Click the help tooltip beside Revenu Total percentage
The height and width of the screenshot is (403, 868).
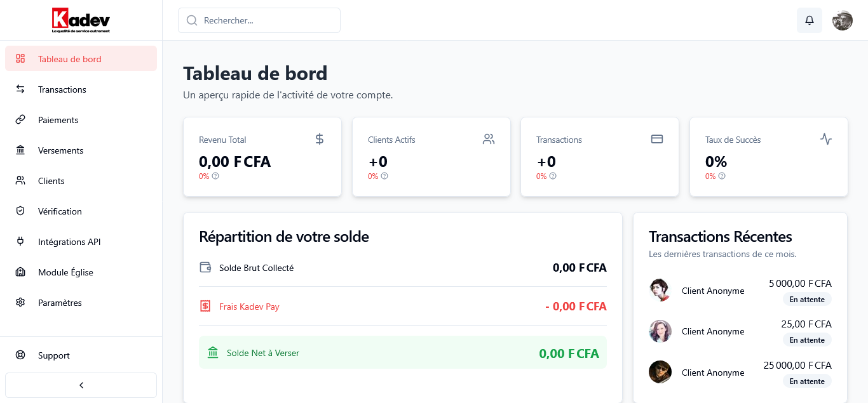[215, 176]
